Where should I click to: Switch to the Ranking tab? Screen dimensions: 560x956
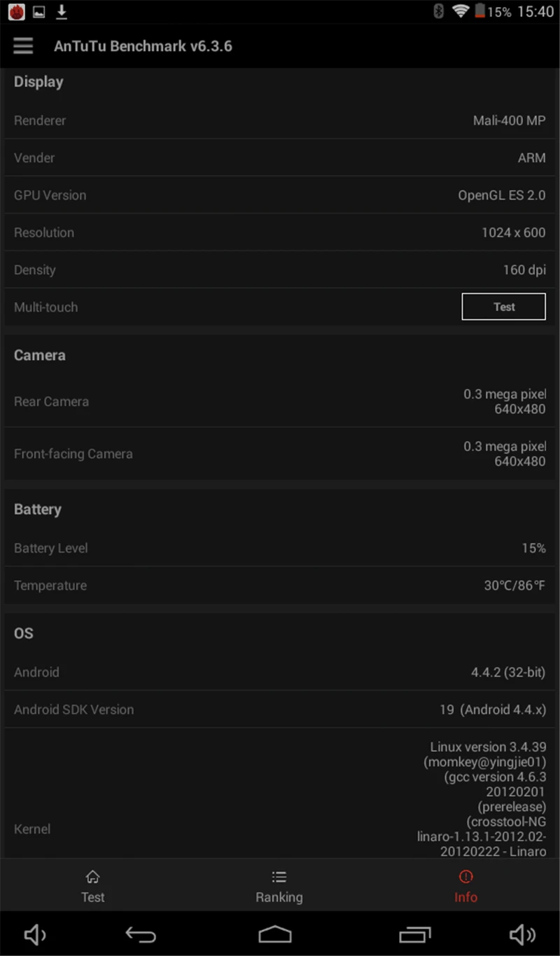coord(279,887)
